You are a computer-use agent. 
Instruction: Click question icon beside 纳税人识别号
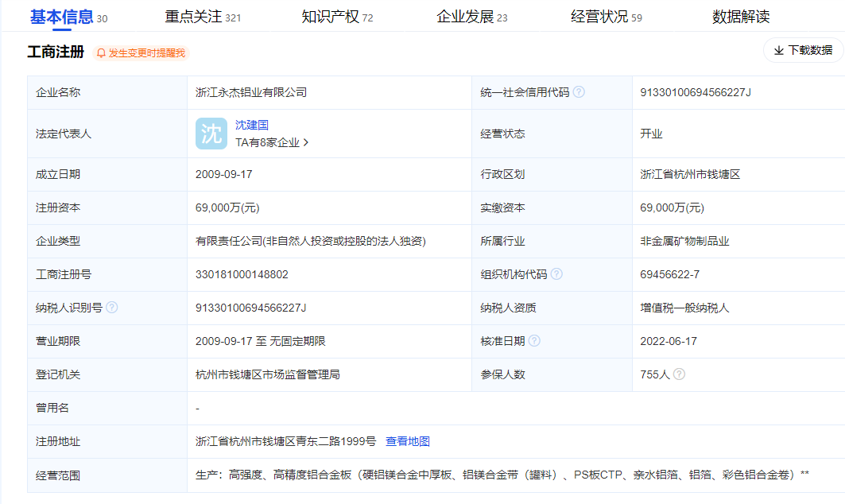(x=111, y=308)
